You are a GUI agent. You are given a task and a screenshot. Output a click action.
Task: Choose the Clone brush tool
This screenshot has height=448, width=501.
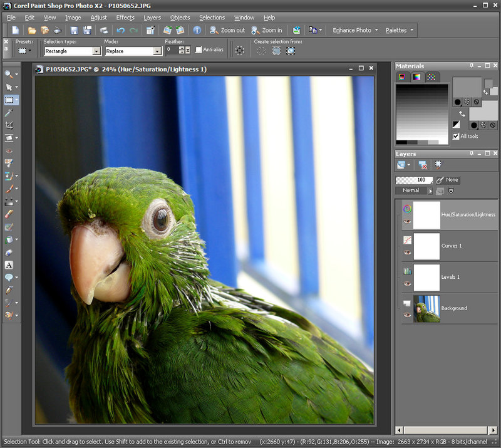coord(9,176)
